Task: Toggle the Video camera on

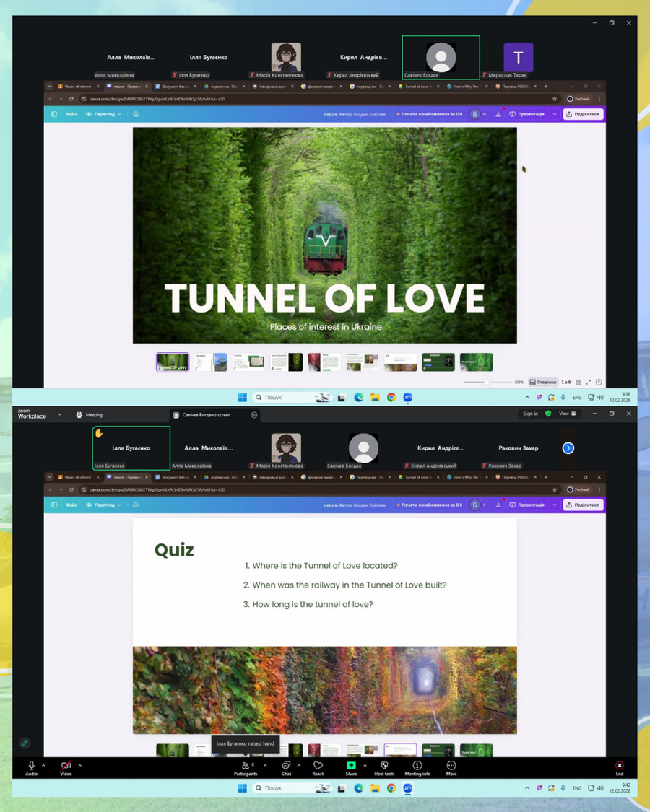Action: click(66, 766)
